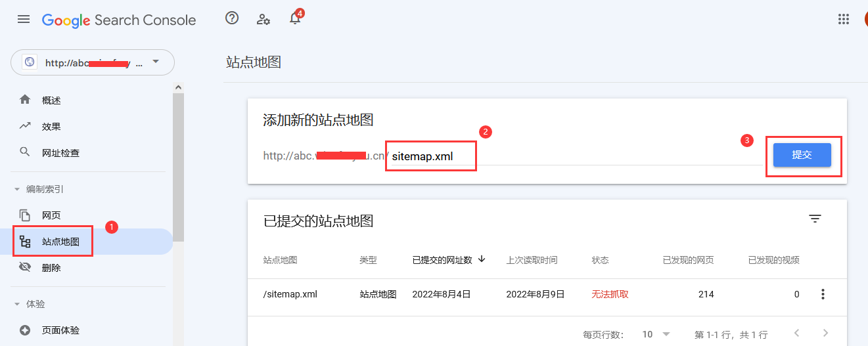The height and width of the screenshot is (346, 868).
Task: Open the help question mark icon
Action: point(231,18)
